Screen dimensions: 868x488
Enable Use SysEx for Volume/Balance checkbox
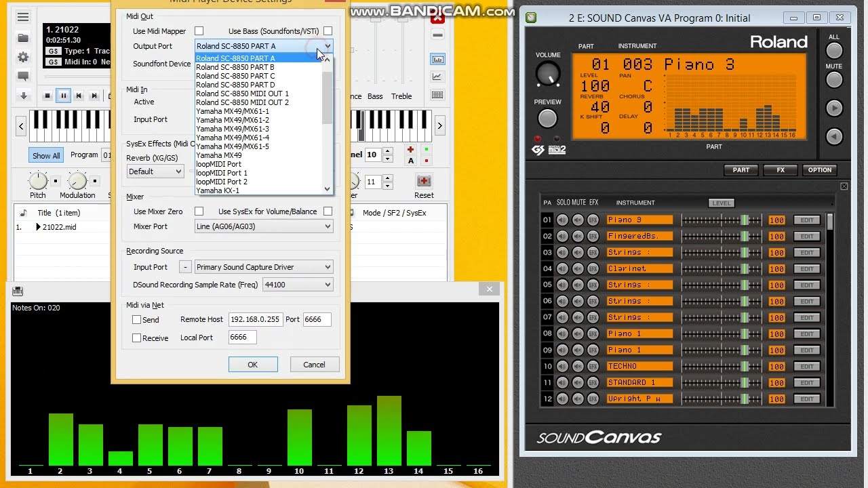pos(328,211)
